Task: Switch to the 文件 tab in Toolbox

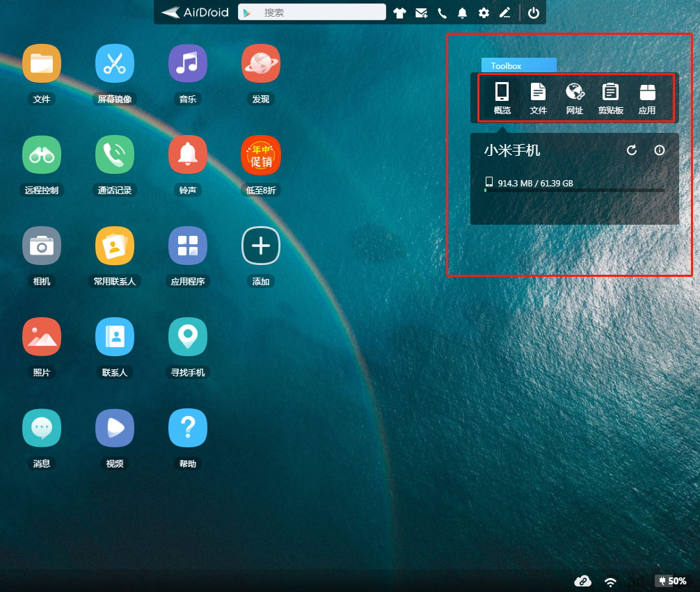Action: pos(538,98)
